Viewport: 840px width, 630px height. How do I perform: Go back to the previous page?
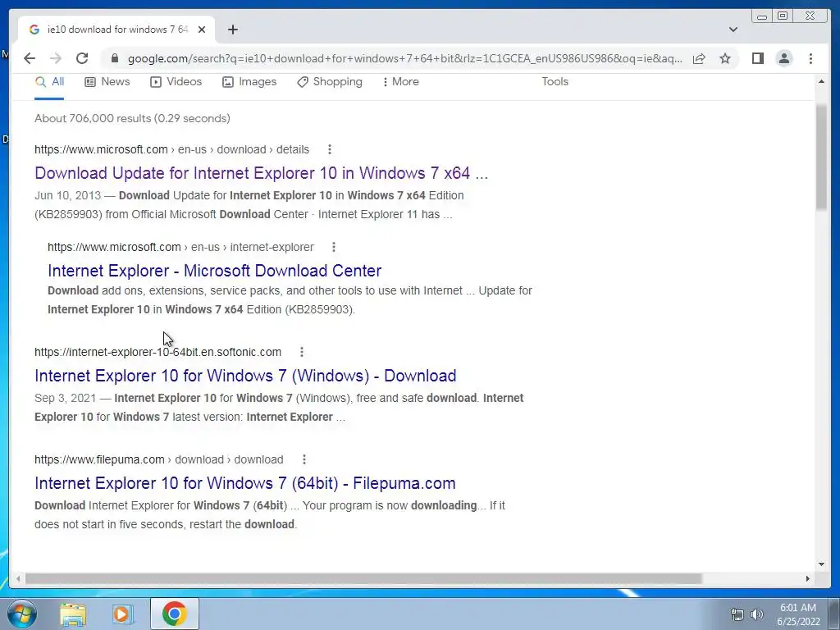pos(30,58)
